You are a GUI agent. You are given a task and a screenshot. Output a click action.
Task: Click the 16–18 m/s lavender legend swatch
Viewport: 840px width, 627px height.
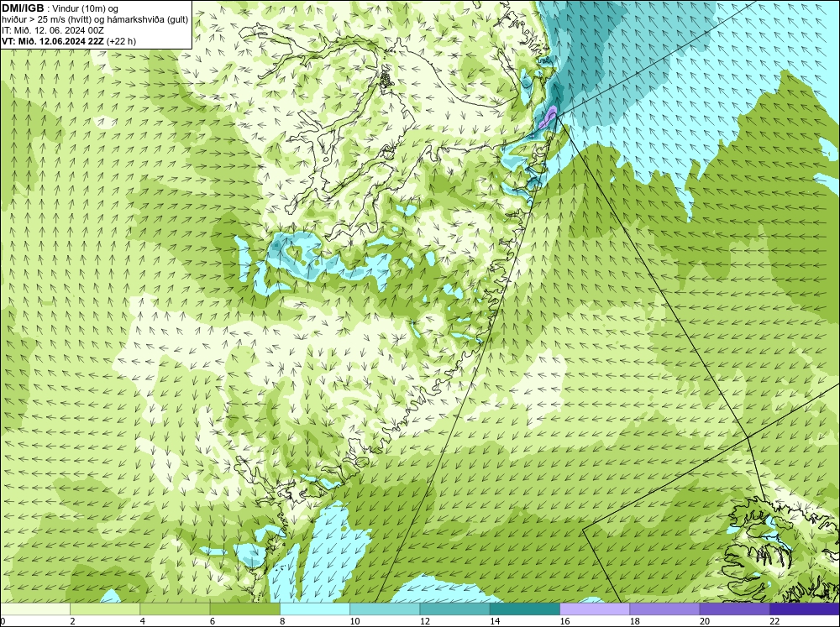point(595,609)
